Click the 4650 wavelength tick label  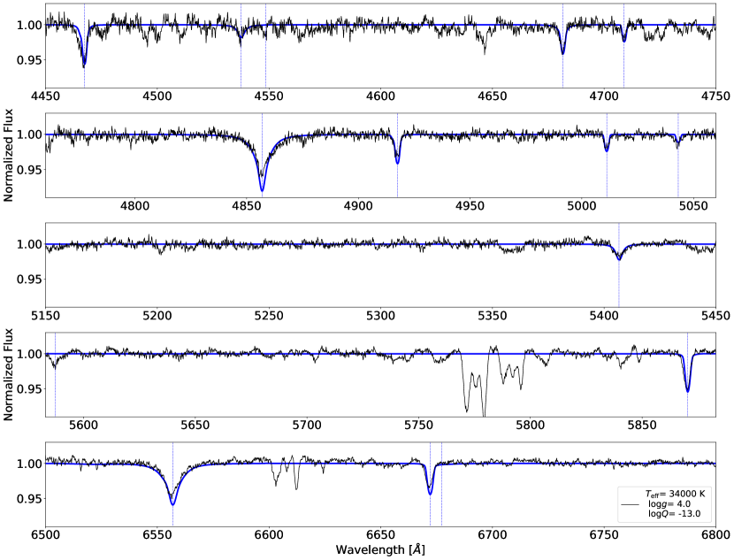tap(492, 96)
